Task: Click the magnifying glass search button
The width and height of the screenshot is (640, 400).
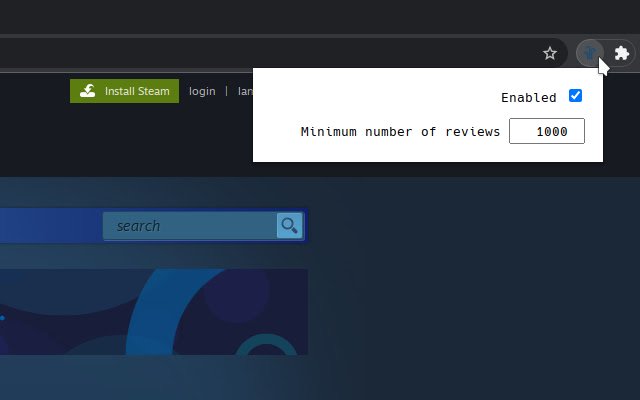Action: pyautogui.click(x=289, y=225)
